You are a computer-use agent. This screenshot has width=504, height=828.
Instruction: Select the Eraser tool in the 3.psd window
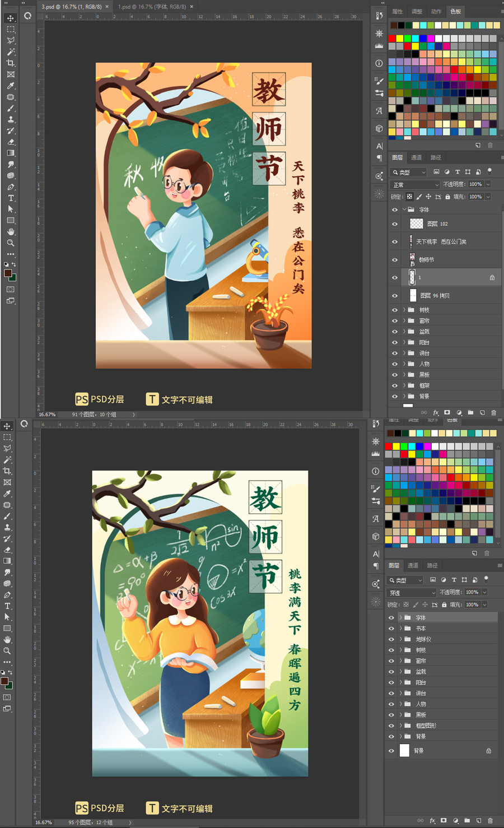point(11,142)
